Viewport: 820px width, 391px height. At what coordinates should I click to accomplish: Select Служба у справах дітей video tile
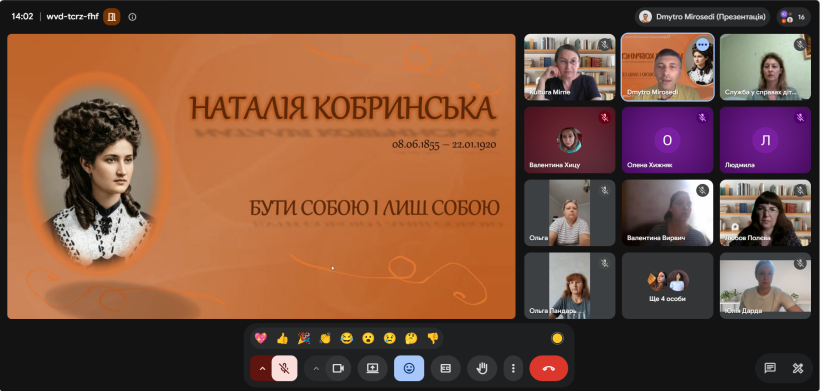[765, 67]
